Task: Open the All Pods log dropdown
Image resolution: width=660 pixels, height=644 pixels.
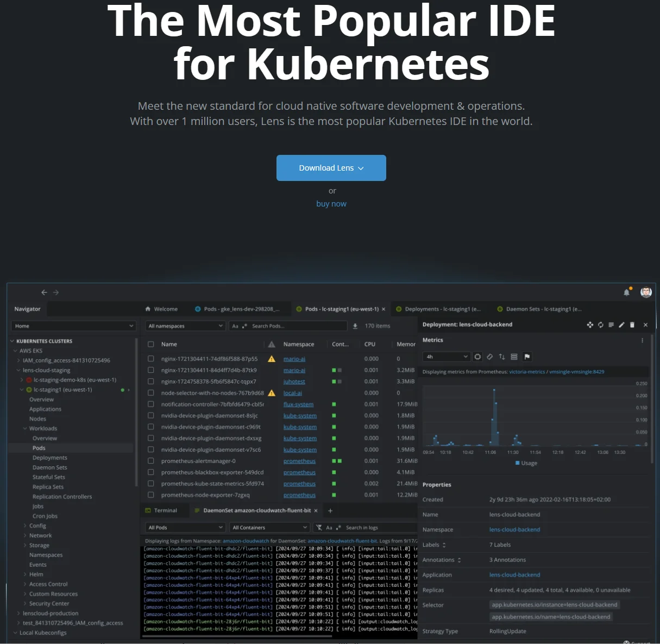Action: (x=185, y=528)
